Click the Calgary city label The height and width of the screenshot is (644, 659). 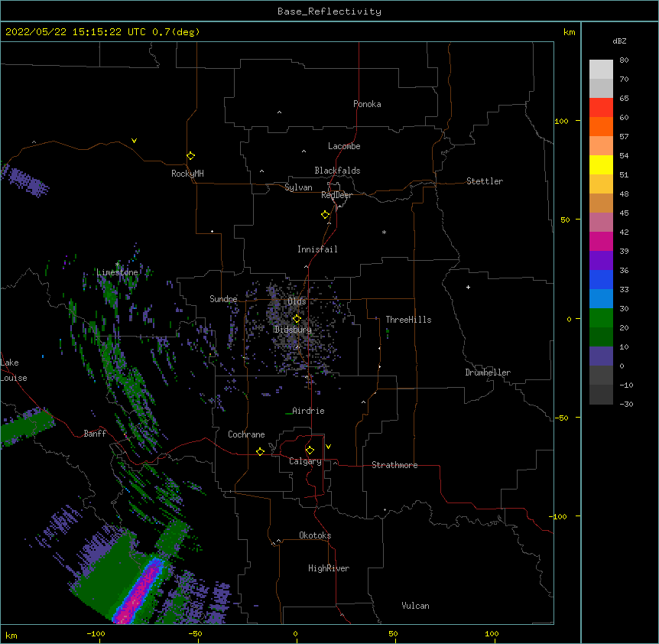[x=305, y=461]
